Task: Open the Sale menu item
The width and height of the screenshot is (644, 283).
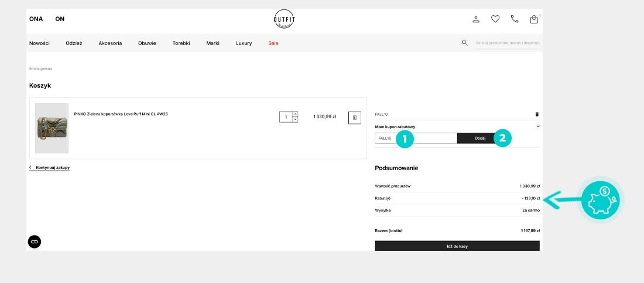Action: coord(273,43)
